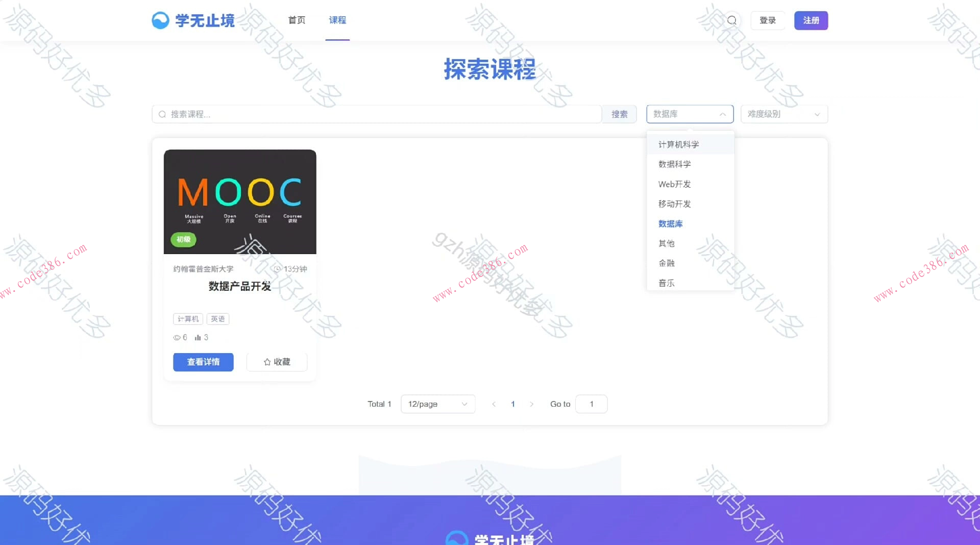The height and width of the screenshot is (545, 980).
Task: Click the previous page arrow in pagination
Action: [494, 404]
